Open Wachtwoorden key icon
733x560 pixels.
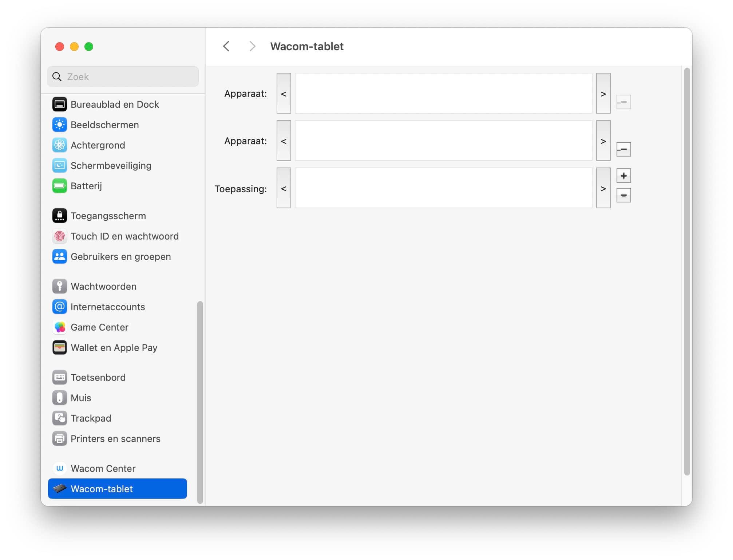pyautogui.click(x=60, y=287)
